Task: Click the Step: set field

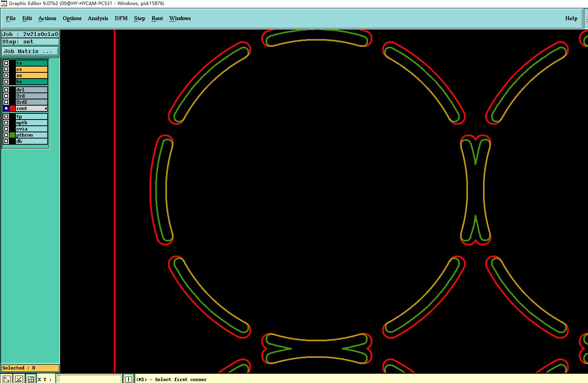Action: pos(30,41)
